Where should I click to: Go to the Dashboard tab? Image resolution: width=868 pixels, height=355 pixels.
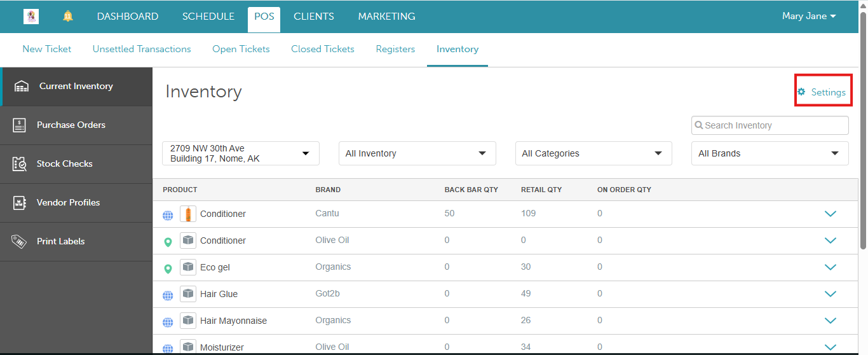[x=128, y=17]
